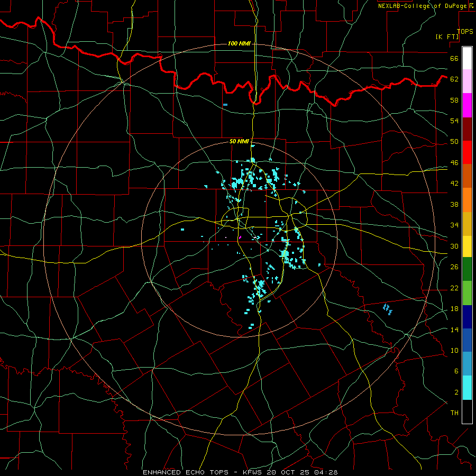Select the dark green 30 kft legend swatch
Screen dimensions: 476x476
(467, 269)
